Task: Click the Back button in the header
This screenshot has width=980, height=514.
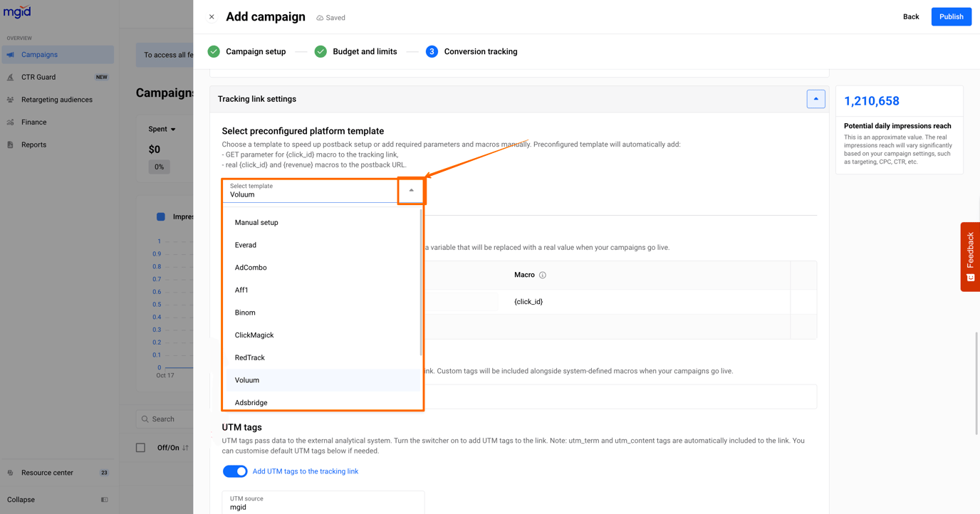Action: (911, 16)
